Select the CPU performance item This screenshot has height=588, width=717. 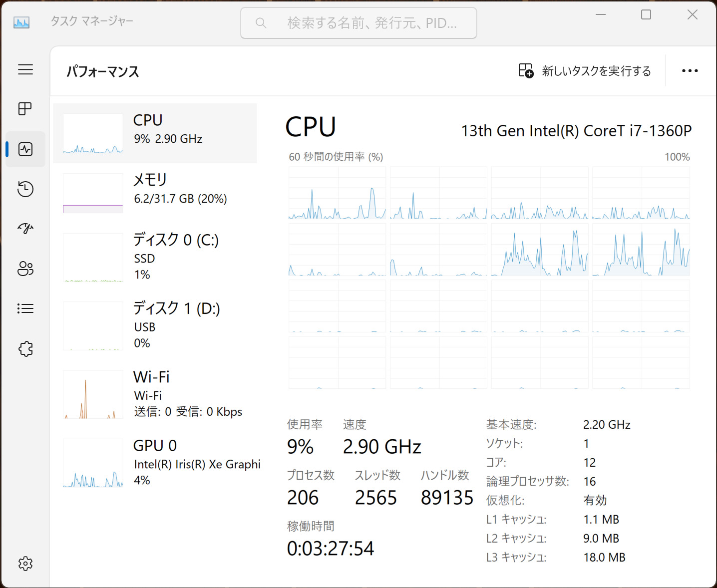coord(155,133)
